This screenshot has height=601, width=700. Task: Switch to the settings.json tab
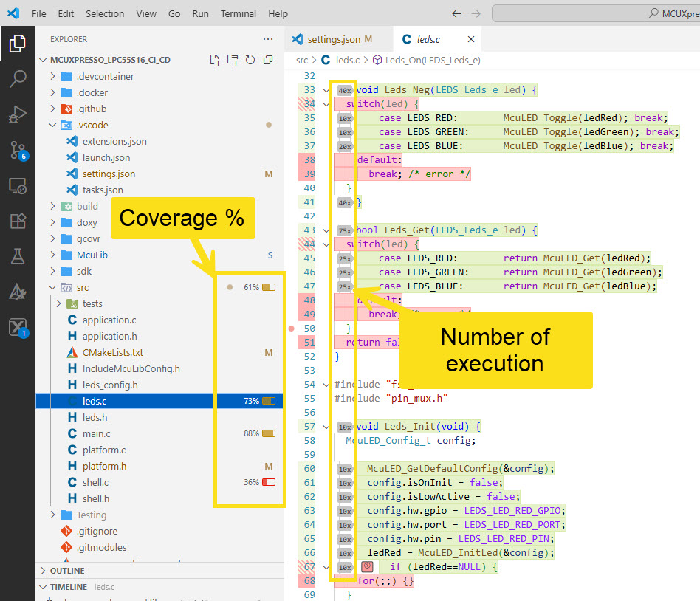(334, 39)
